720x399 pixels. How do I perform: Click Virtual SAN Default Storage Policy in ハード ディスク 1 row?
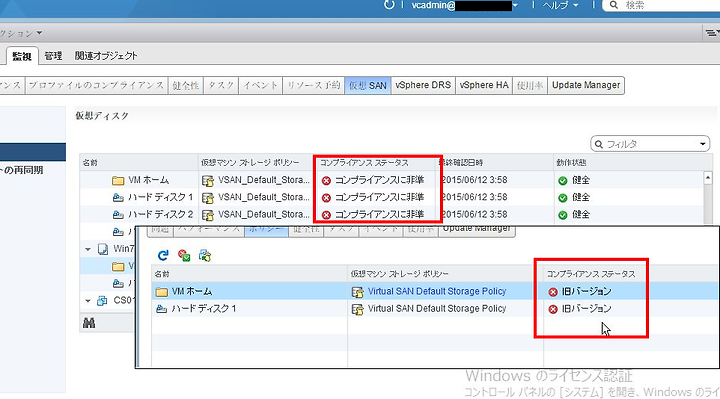click(437, 309)
